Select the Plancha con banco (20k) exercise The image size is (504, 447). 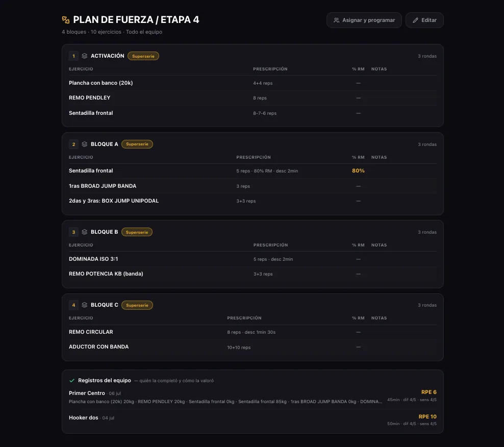(x=100, y=83)
